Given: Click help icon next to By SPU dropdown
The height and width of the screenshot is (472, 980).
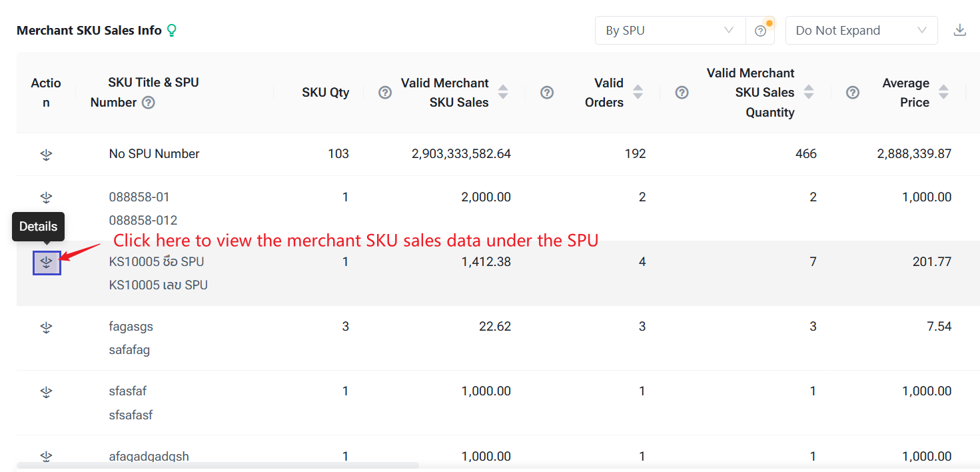Looking at the screenshot, I should [x=760, y=31].
